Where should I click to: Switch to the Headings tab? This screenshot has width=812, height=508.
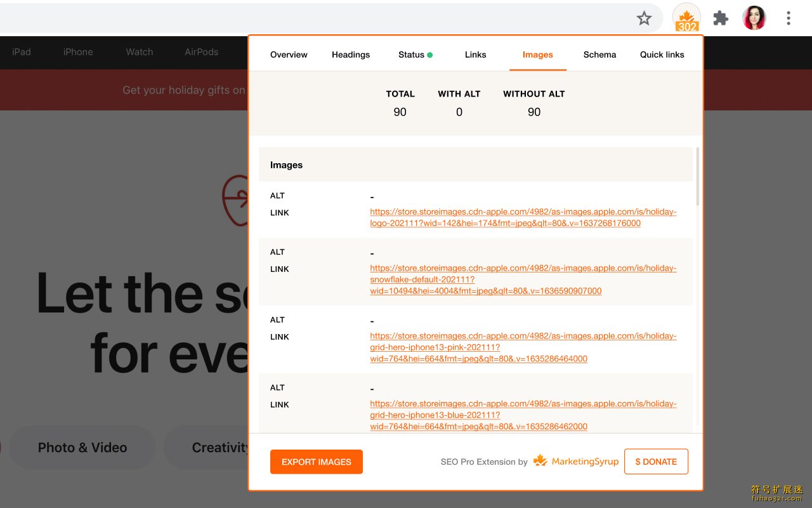(x=351, y=55)
